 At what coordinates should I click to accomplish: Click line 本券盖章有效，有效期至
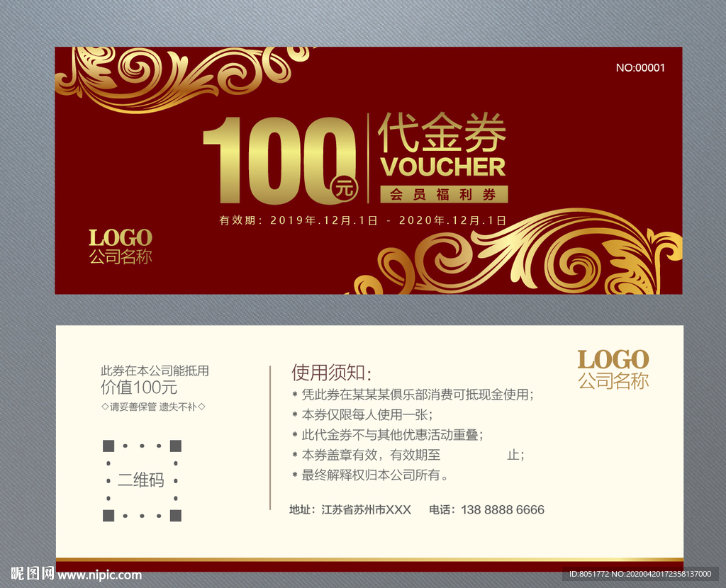point(408,456)
